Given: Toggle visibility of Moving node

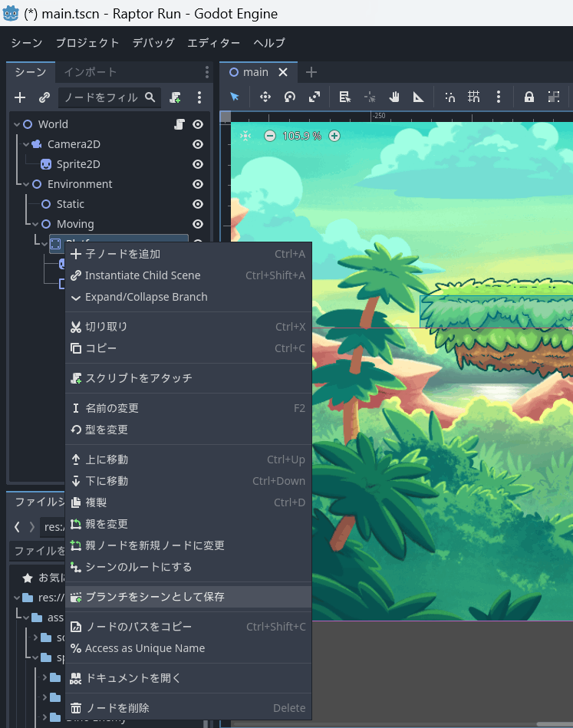Looking at the screenshot, I should 198,224.
